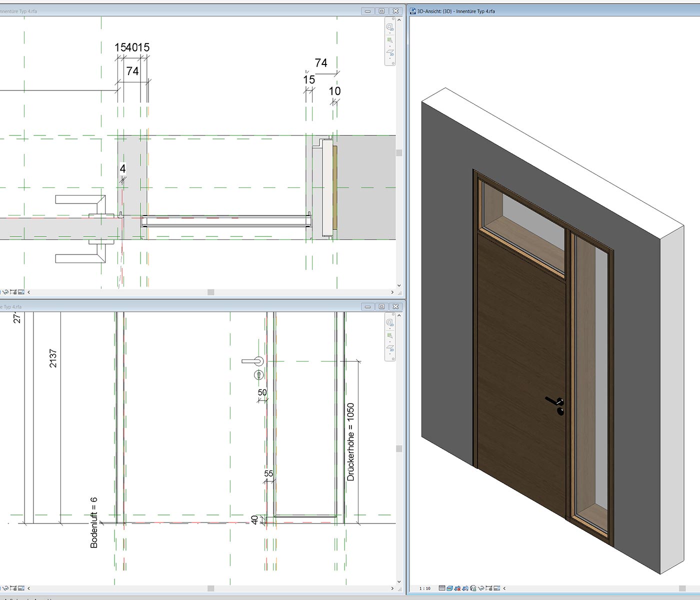Open the steering wheel in the elevation view
Screen dimensions: 700x600
click(x=390, y=322)
